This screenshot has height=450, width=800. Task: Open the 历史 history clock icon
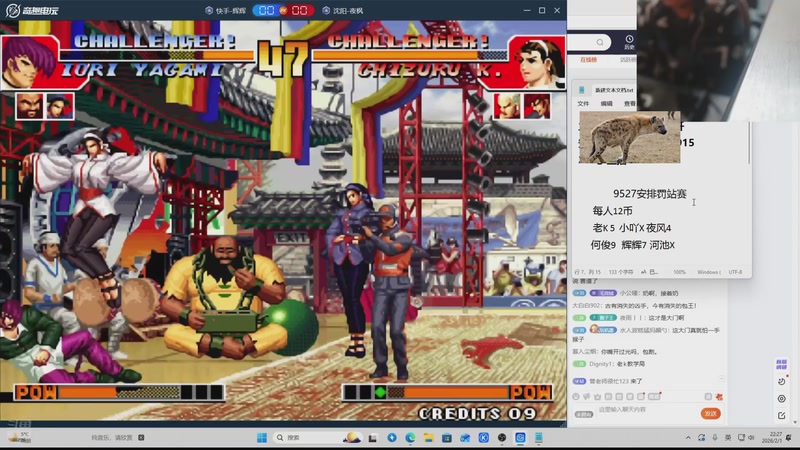coord(629,42)
